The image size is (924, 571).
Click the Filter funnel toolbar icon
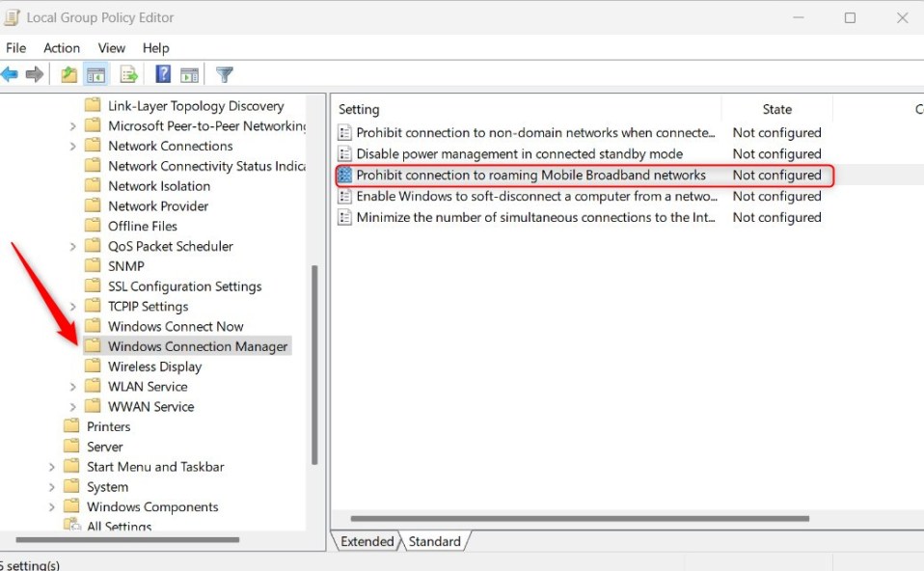click(225, 74)
